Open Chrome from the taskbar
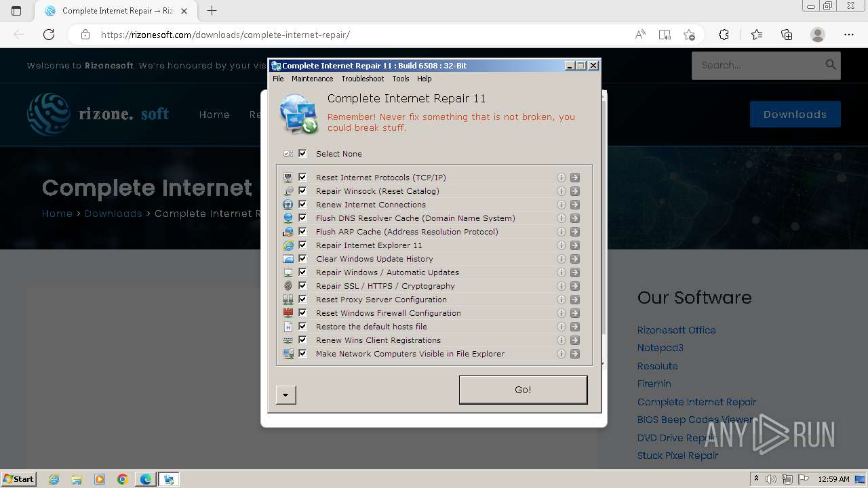Viewport: 868px width, 488px height. 123,479
